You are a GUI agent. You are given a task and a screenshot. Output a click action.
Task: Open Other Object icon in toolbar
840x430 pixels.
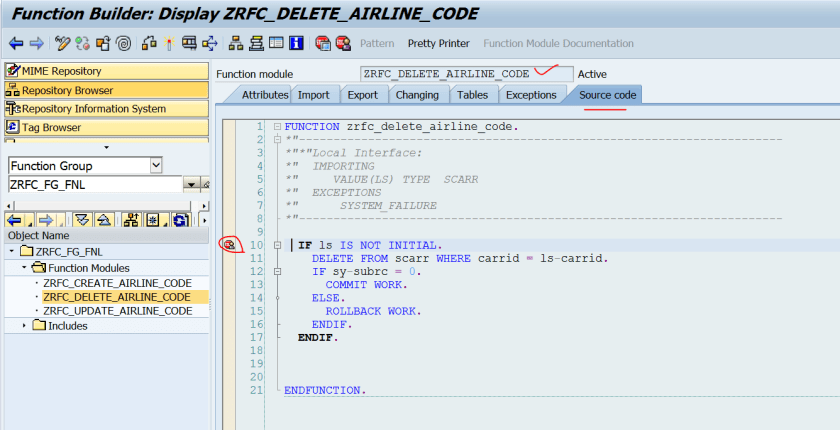click(x=102, y=43)
